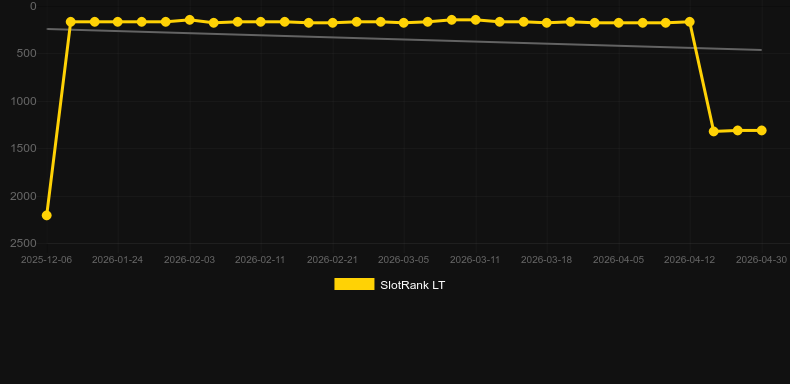
Task: Click the y-axis value 1500
Action: [x=24, y=148]
